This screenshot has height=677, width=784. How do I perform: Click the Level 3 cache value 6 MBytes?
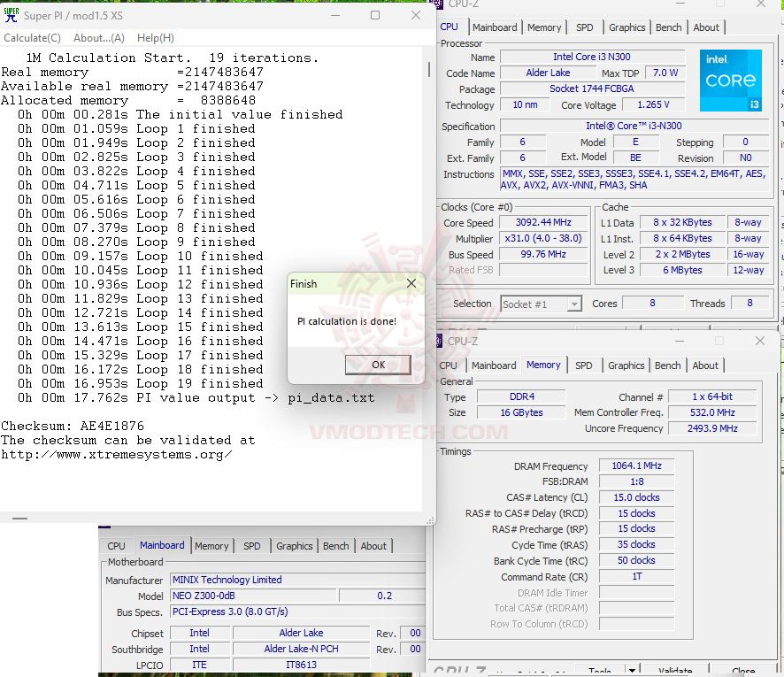click(683, 271)
